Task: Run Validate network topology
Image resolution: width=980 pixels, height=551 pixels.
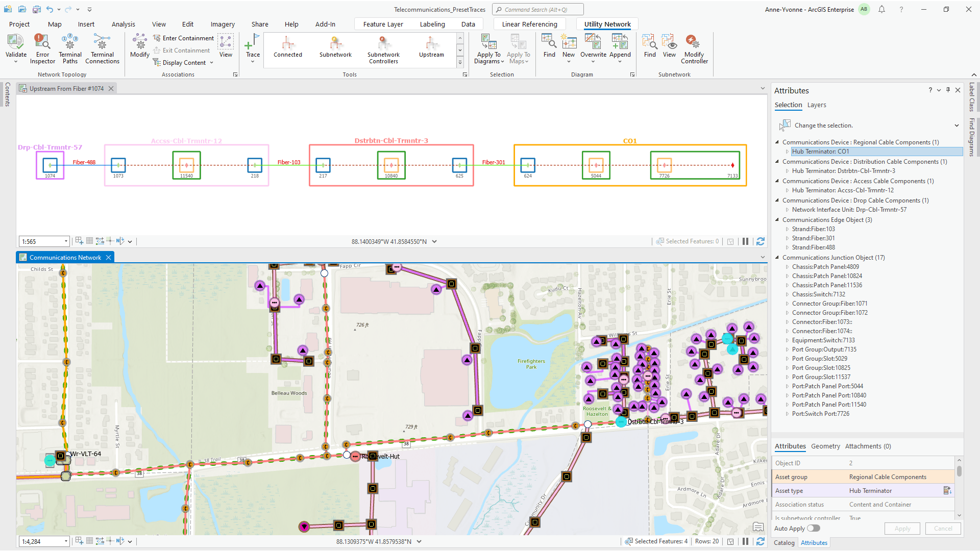Action: 16,48
